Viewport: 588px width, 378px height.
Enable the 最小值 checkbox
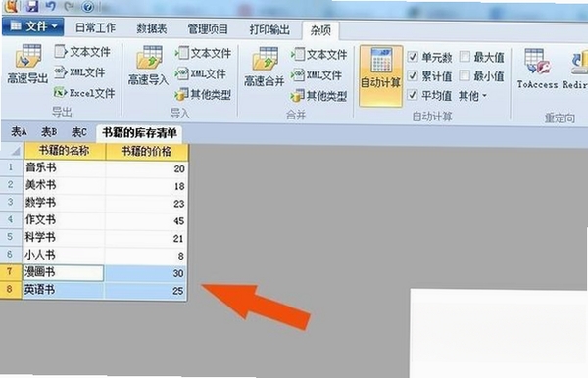tap(465, 76)
